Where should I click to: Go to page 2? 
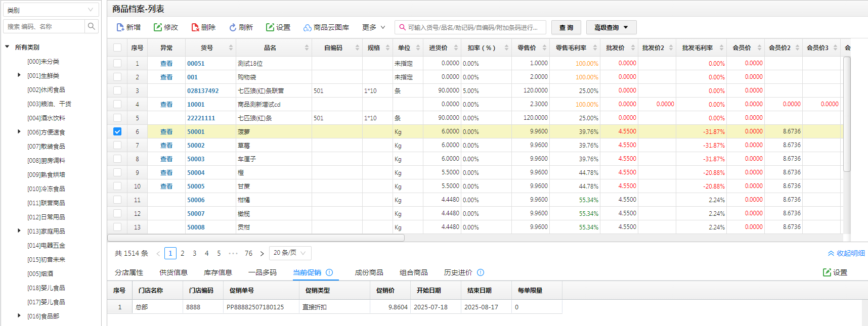(183, 253)
